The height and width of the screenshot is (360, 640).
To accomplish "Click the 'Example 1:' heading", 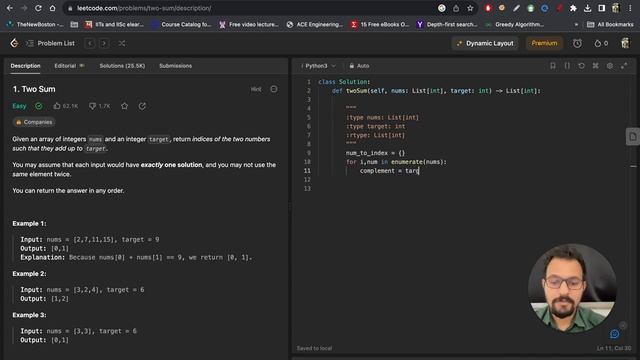I will click(x=29, y=224).
